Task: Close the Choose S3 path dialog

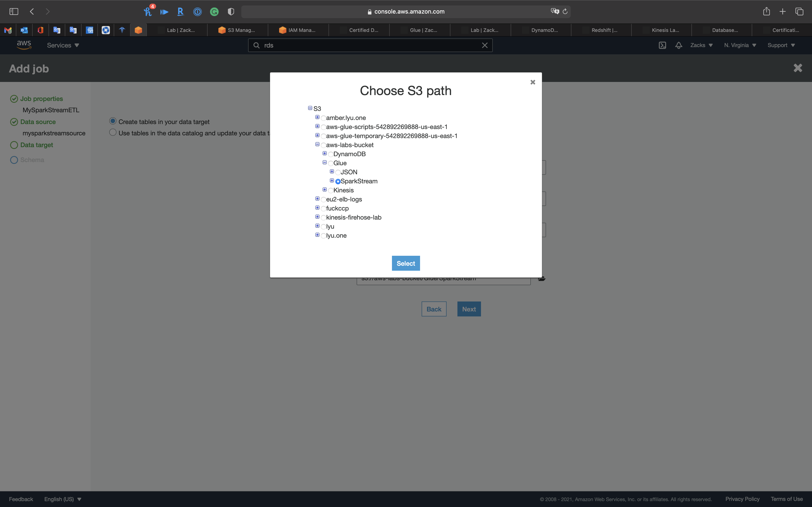Action: click(x=532, y=82)
